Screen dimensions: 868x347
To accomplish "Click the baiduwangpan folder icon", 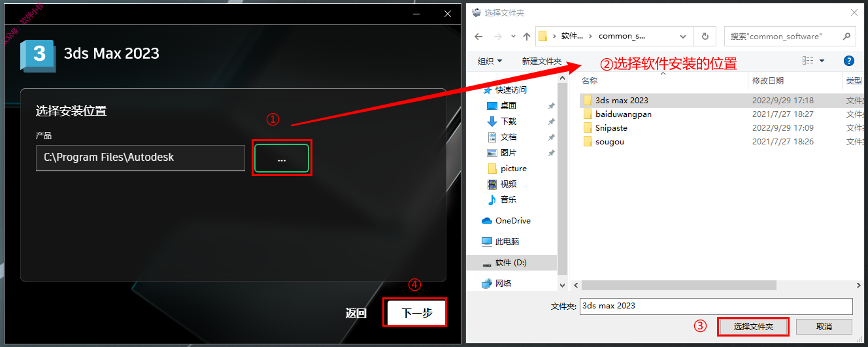I will pos(588,114).
